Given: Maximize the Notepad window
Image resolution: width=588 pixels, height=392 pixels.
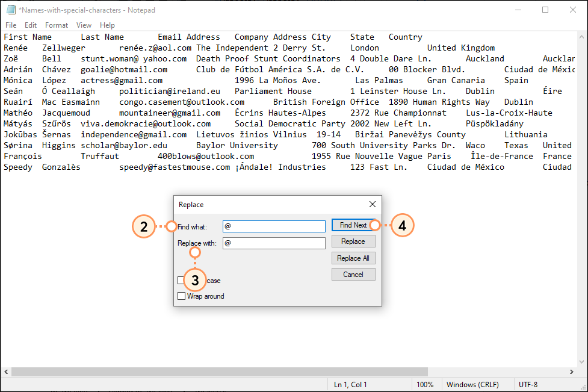Looking at the screenshot, I should [x=545, y=10].
